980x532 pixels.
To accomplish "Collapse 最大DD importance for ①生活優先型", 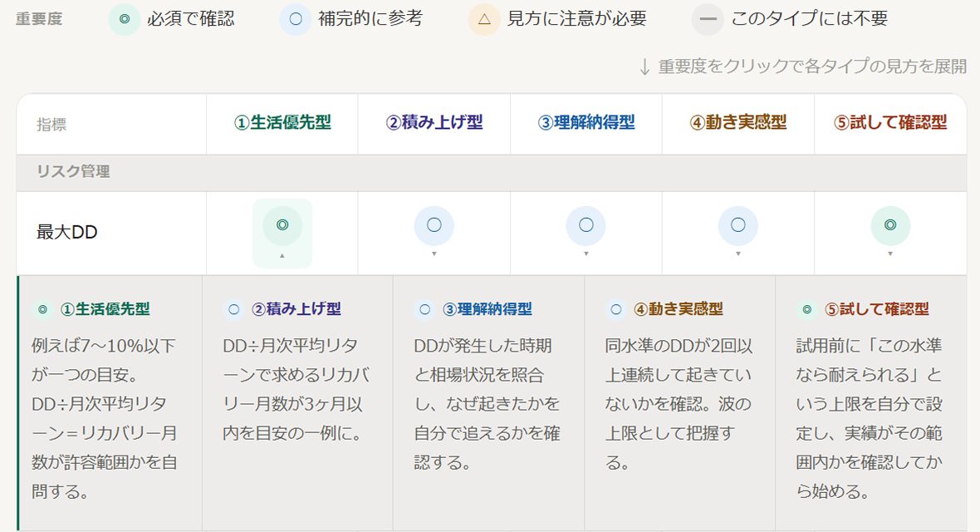I will [x=282, y=233].
